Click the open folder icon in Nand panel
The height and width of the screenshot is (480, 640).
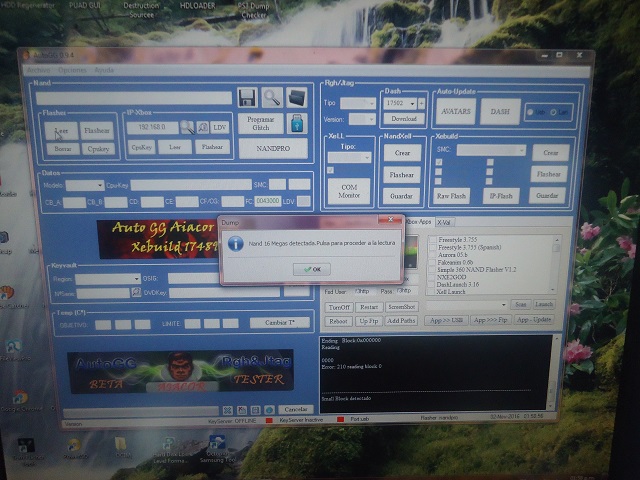pyautogui.click(x=297, y=97)
